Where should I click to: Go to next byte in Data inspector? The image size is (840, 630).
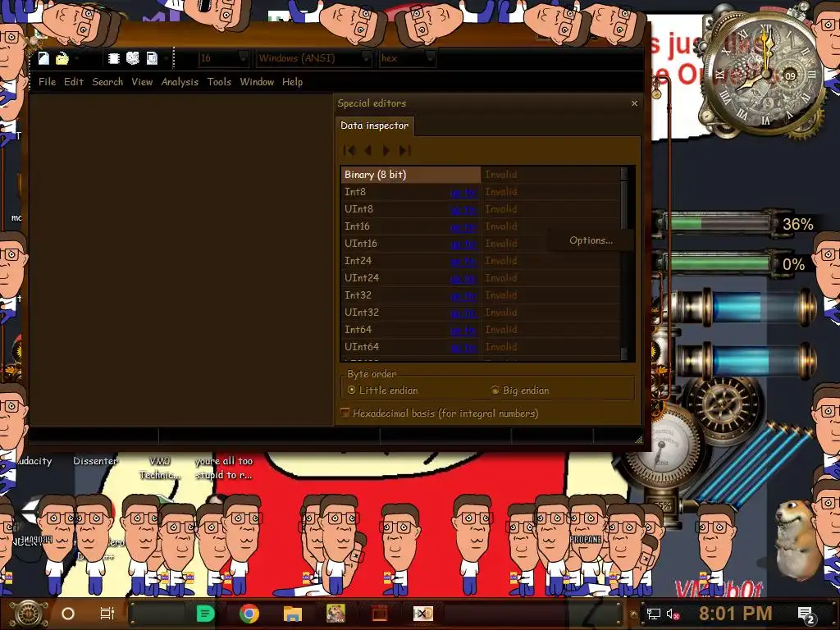pos(386,151)
